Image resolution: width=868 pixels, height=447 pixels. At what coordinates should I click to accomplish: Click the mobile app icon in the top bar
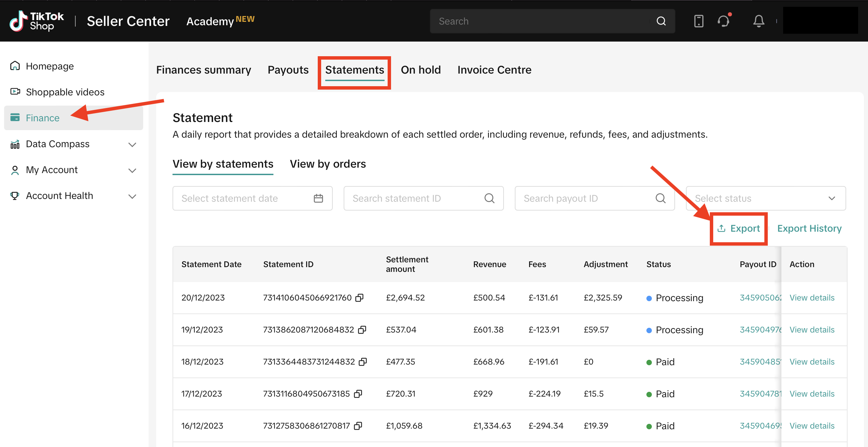click(x=699, y=21)
